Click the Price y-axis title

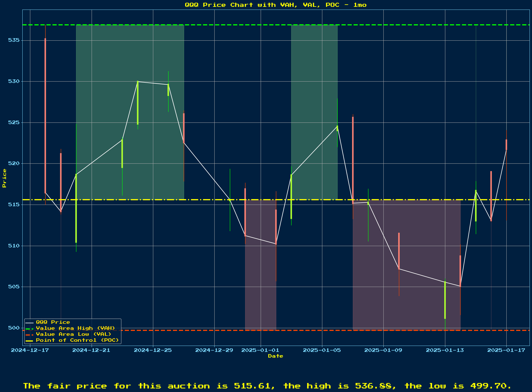tap(4, 178)
